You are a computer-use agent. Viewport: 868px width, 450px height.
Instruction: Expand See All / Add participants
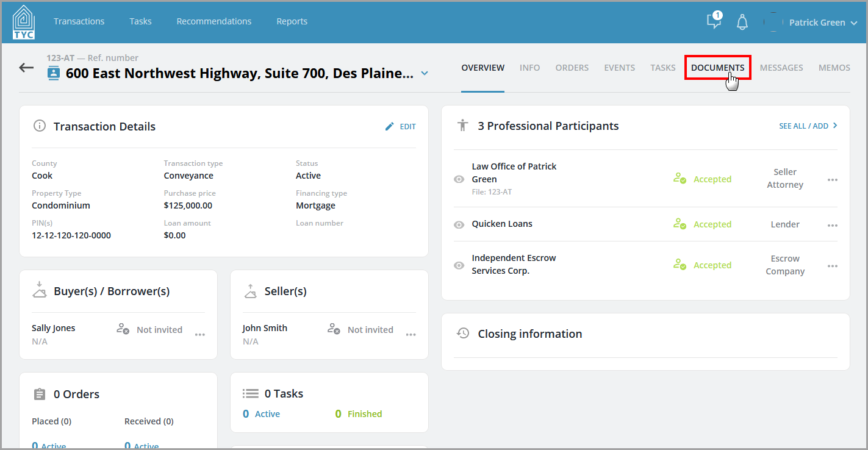coord(808,126)
